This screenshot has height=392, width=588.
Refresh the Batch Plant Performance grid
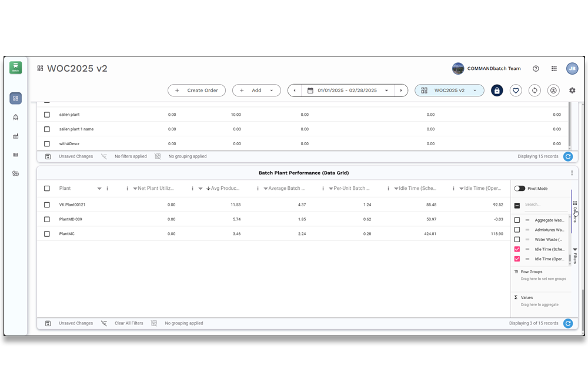[x=567, y=323]
